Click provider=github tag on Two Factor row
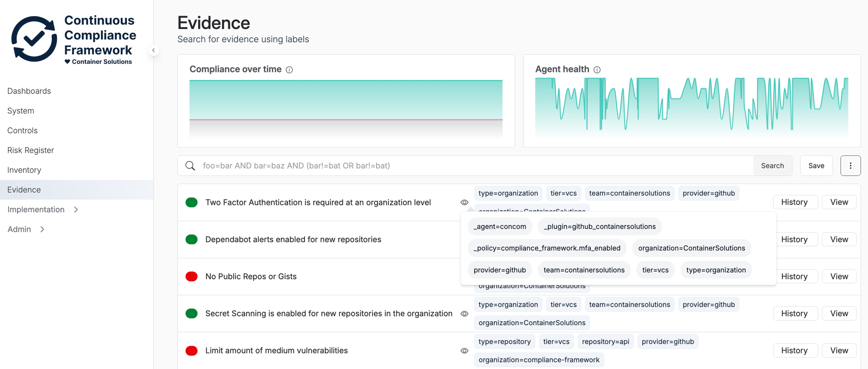This screenshot has height=369, width=868. [x=709, y=193]
